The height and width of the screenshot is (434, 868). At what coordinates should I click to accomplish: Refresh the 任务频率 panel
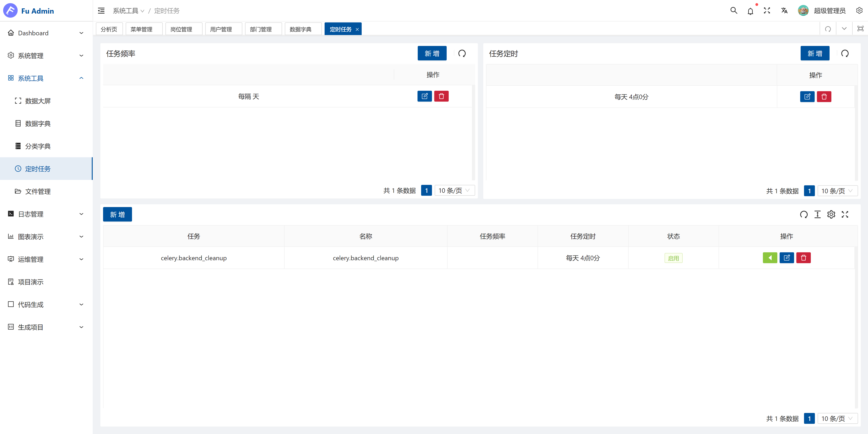(x=462, y=53)
